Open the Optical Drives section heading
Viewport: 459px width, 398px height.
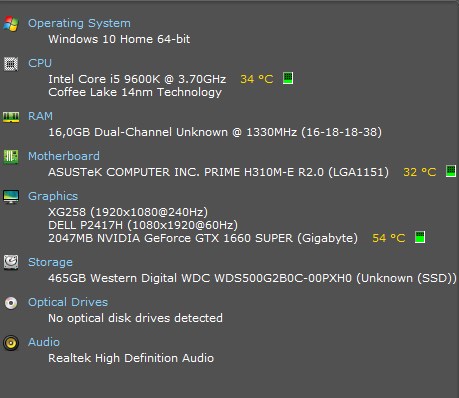click(x=68, y=302)
